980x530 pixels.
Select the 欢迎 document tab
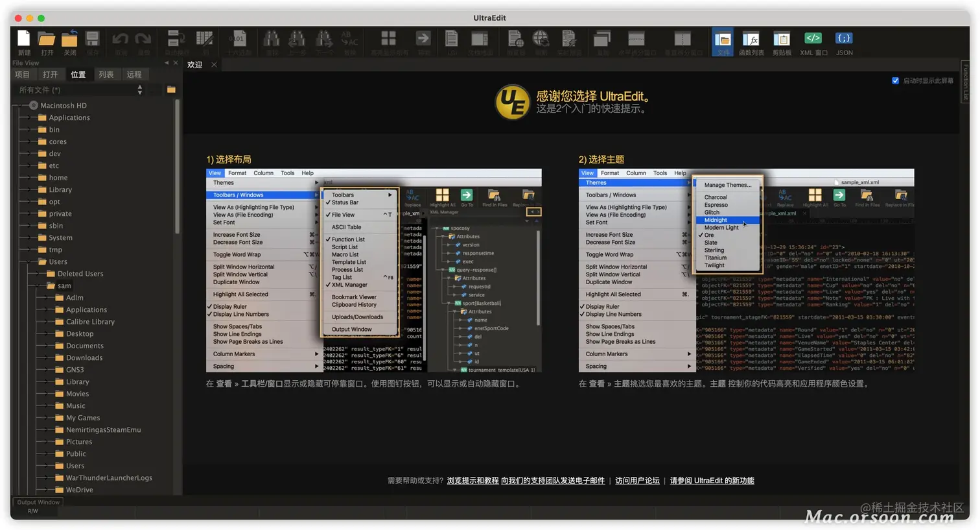click(x=195, y=65)
